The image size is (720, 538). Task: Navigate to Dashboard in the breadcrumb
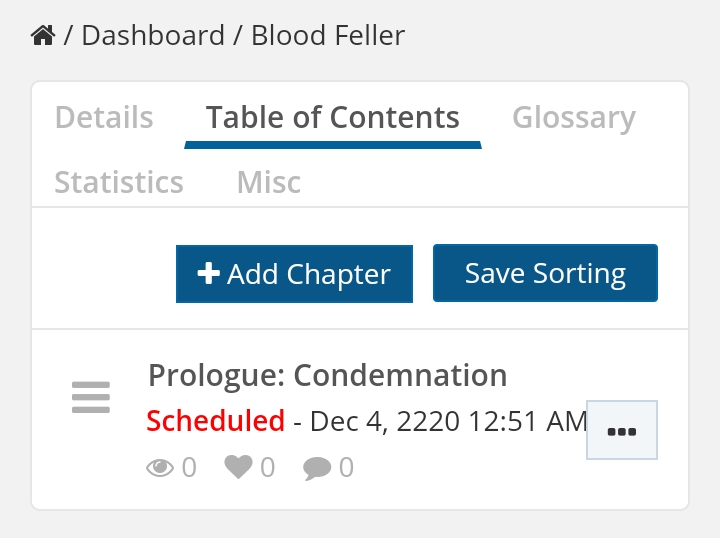click(x=153, y=36)
